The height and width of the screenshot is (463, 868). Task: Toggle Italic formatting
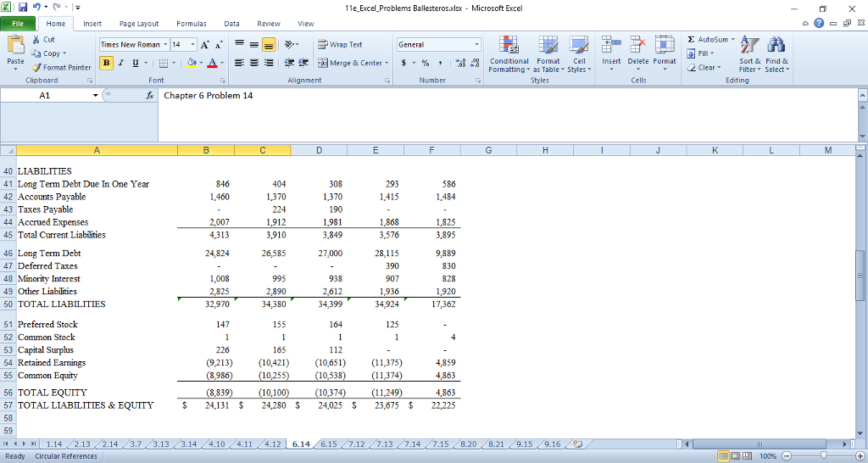tap(120, 63)
